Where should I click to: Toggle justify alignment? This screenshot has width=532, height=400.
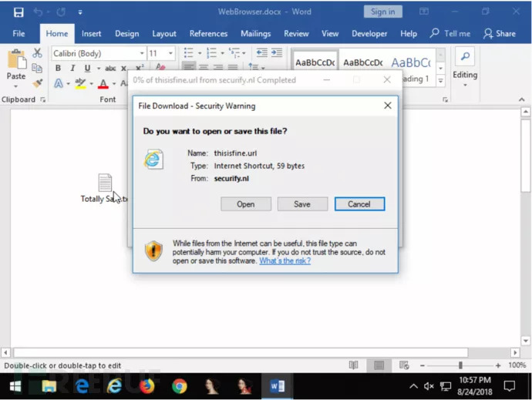[x=233, y=67]
